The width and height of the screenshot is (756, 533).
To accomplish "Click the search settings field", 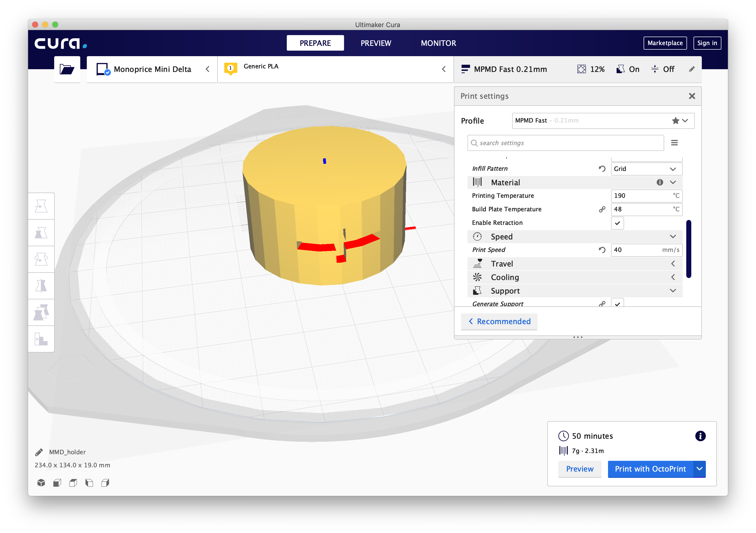I will [565, 143].
